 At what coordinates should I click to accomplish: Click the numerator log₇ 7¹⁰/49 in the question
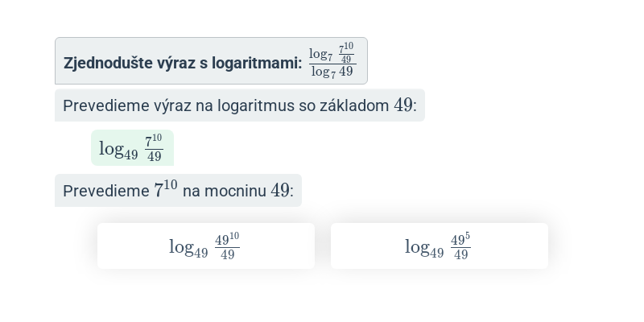(332, 52)
